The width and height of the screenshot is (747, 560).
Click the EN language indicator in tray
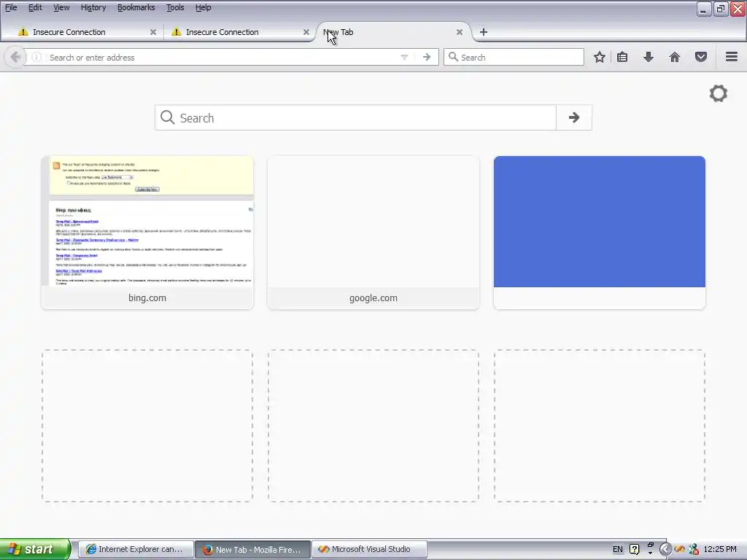coord(617,549)
